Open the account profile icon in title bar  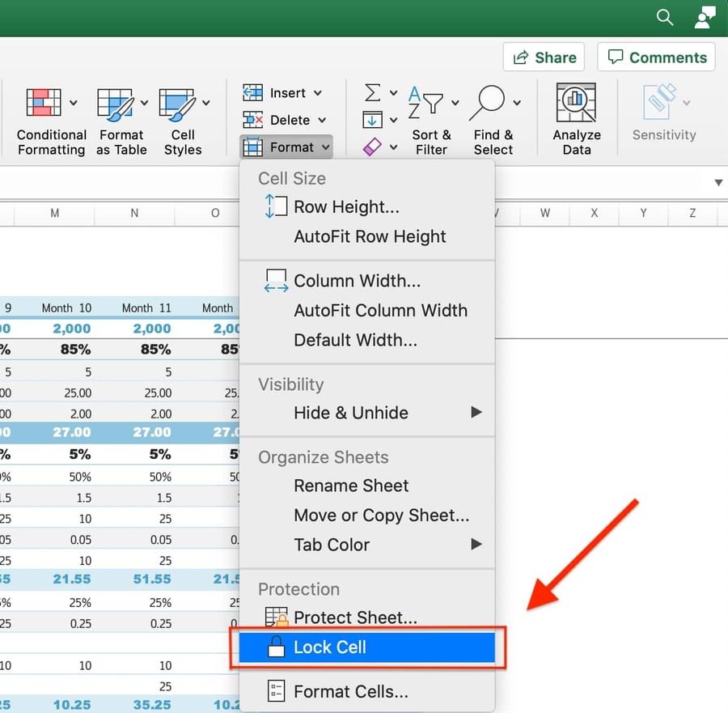(x=705, y=18)
